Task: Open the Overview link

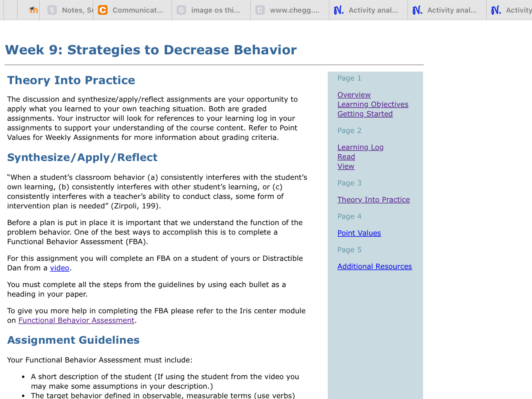Action: click(x=354, y=95)
